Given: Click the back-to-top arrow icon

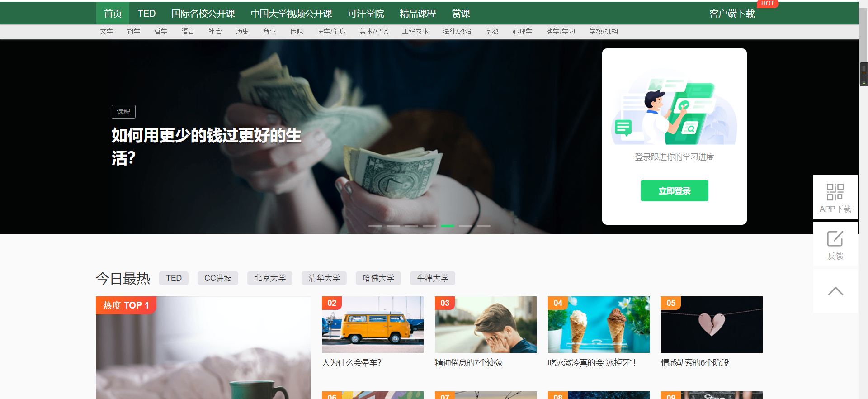Looking at the screenshot, I should point(835,291).
